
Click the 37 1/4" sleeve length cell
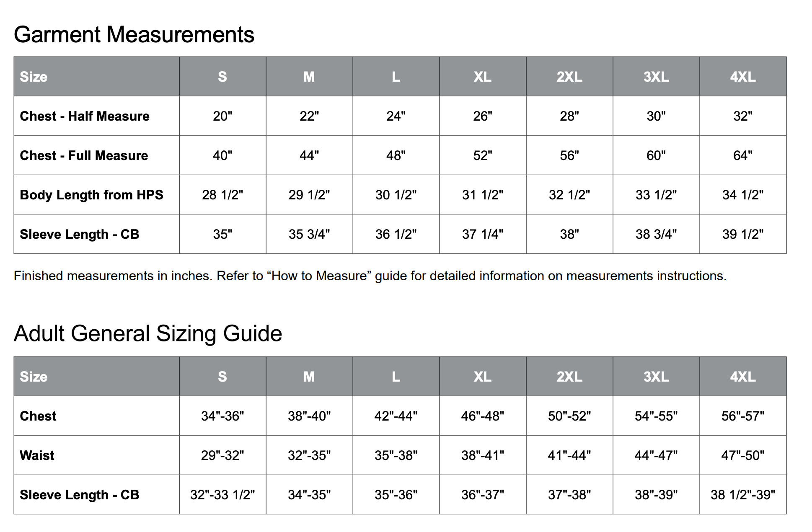(x=483, y=234)
